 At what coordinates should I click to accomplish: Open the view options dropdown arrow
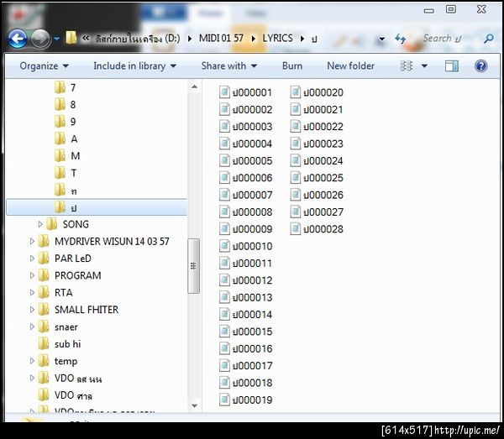[424, 66]
